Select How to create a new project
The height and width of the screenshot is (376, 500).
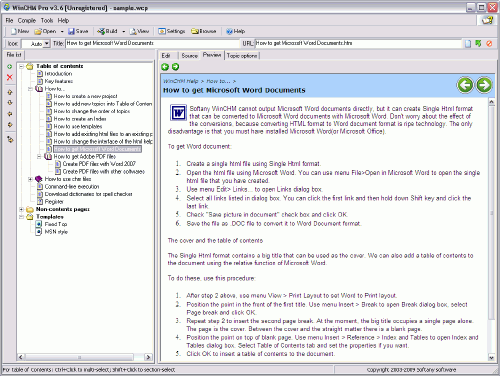[86, 96]
